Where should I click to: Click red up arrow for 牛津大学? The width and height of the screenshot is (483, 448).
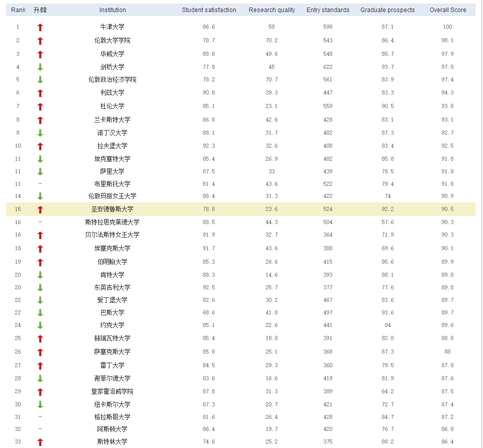coord(40,28)
